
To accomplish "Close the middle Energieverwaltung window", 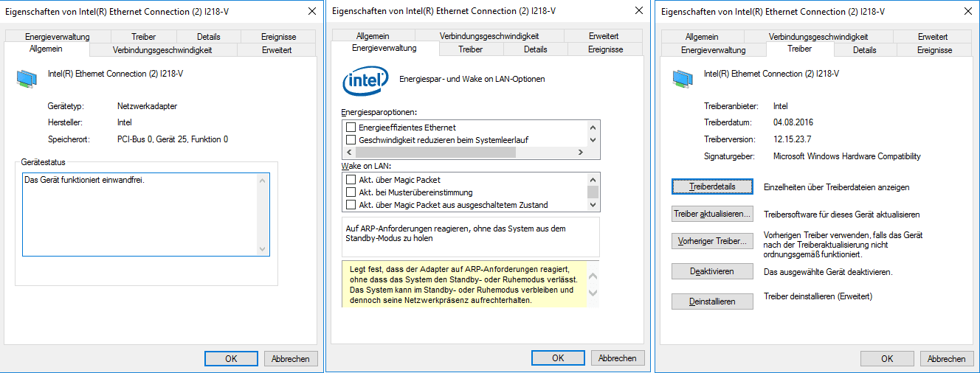I will tap(638, 11).
